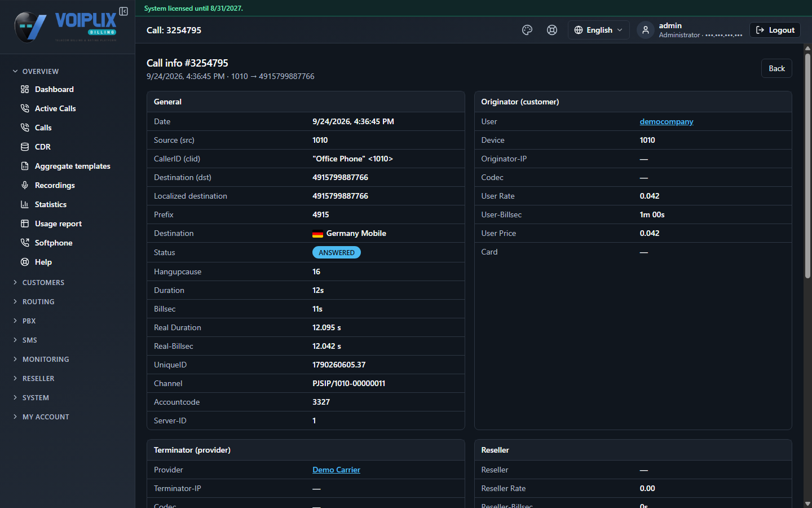Click the support lifebuoy icon
This screenshot has width=812, height=508.
click(552, 30)
